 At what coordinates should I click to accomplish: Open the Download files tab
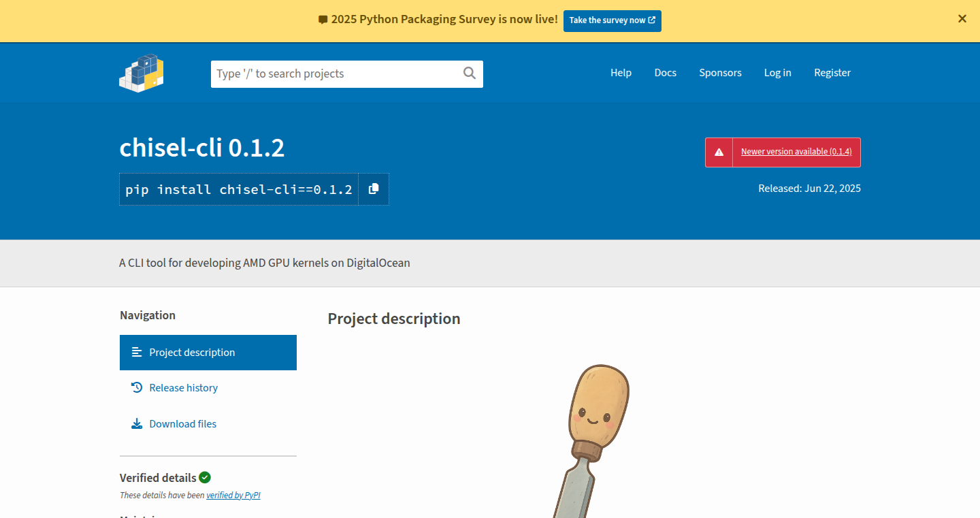tap(208, 424)
